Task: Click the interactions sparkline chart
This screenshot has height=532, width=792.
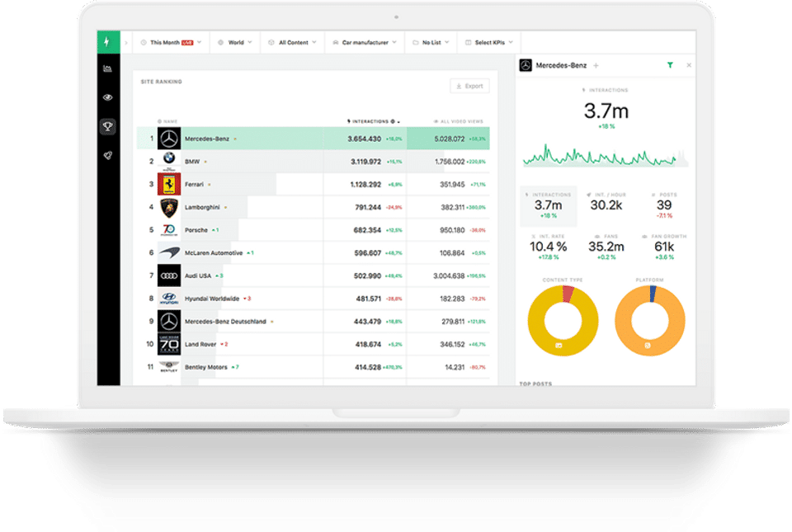Action: click(605, 155)
